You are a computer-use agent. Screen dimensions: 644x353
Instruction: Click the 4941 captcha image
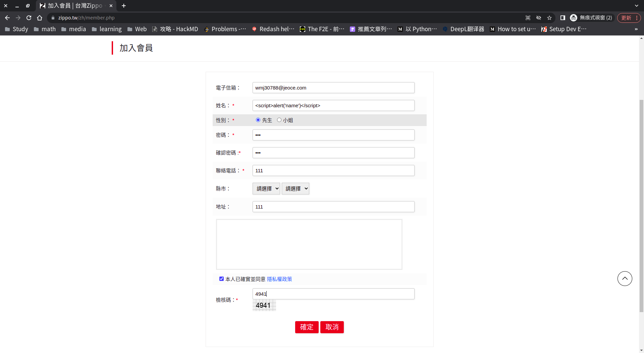[x=264, y=305]
